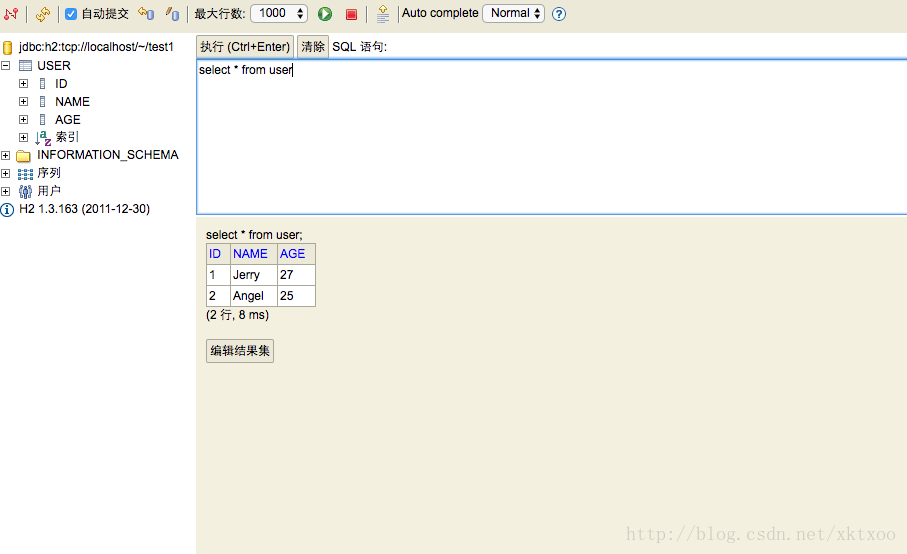Screen dimensions: 907x554
Task: Click the H2 version info icon
Action: click(7, 210)
